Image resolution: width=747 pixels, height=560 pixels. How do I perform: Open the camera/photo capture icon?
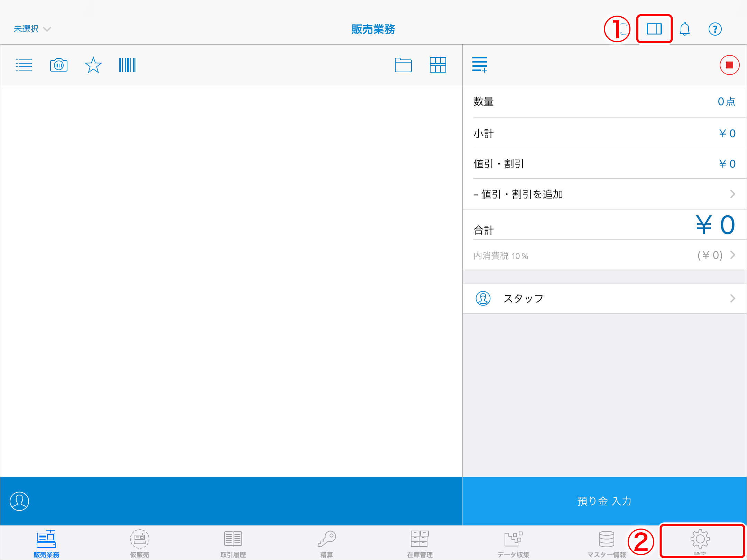pyautogui.click(x=58, y=65)
